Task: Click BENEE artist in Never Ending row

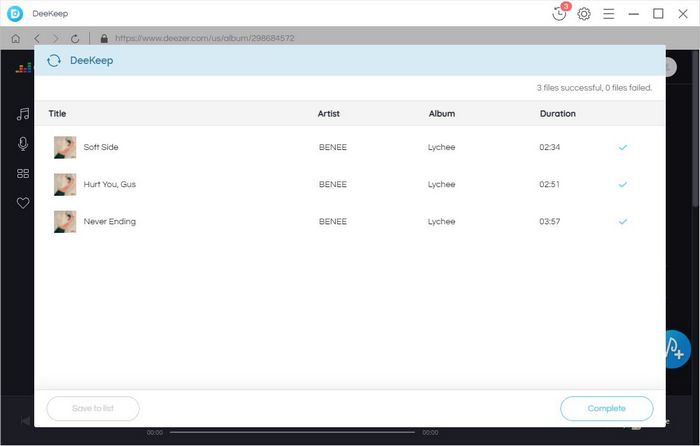Action: tap(333, 221)
